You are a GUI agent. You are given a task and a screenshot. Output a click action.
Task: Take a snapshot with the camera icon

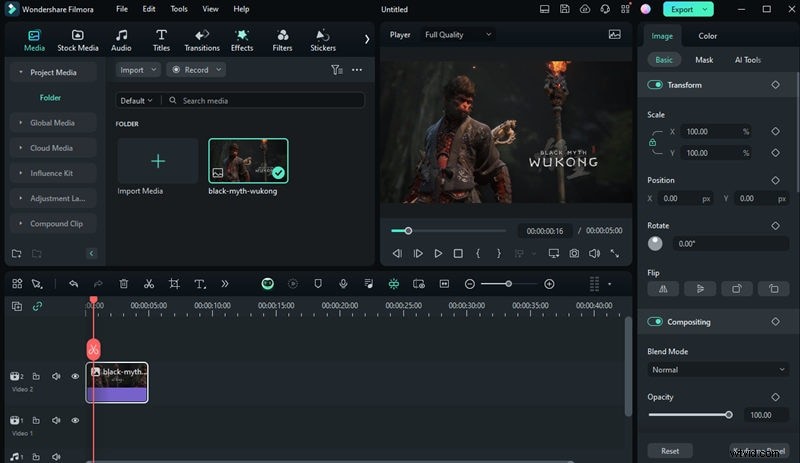pos(574,254)
